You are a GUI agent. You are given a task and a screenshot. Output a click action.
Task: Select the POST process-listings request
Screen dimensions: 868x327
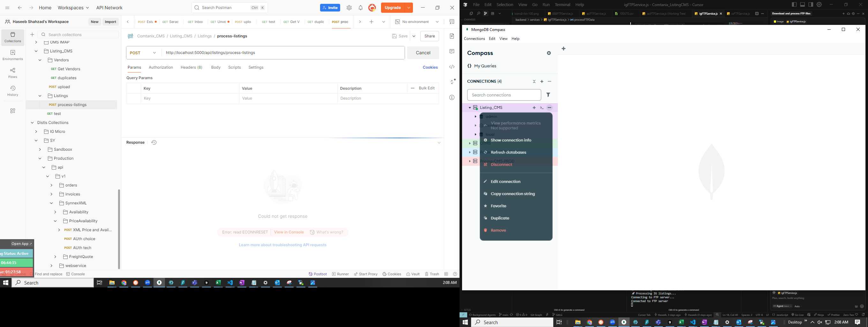click(71, 105)
